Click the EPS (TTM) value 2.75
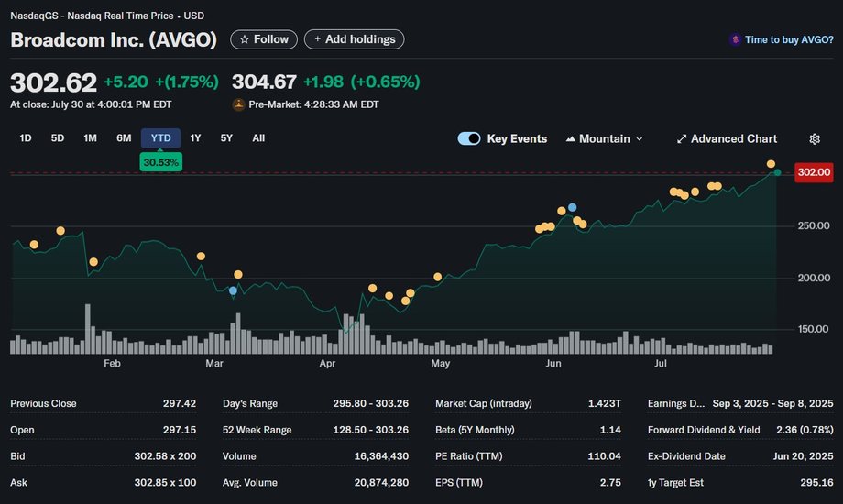 [610, 483]
